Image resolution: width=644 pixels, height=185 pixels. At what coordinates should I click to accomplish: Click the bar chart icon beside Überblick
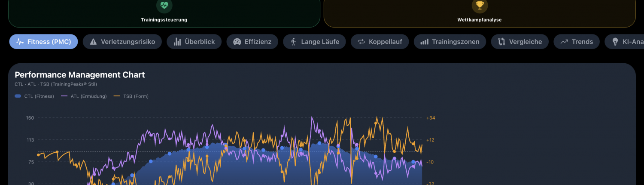coord(177,42)
